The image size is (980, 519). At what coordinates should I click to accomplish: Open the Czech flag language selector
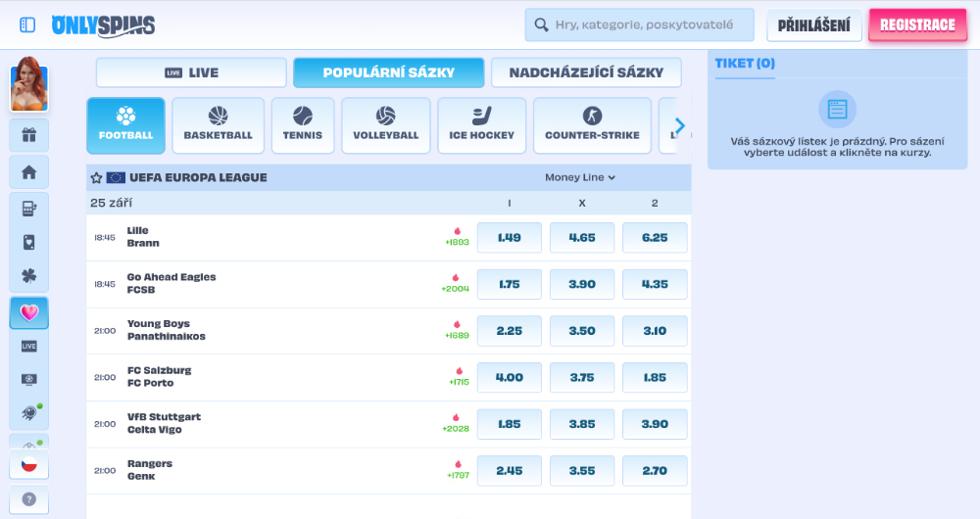(28, 464)
